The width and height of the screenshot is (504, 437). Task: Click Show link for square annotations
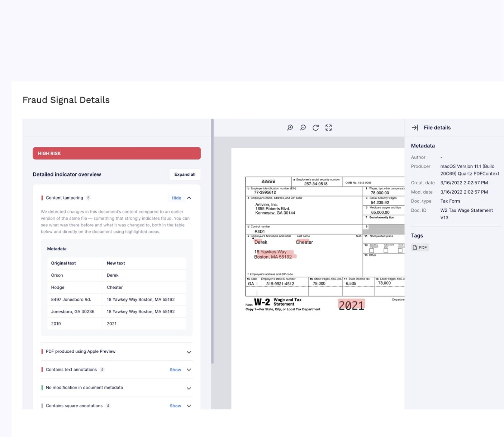coord(175,406)
